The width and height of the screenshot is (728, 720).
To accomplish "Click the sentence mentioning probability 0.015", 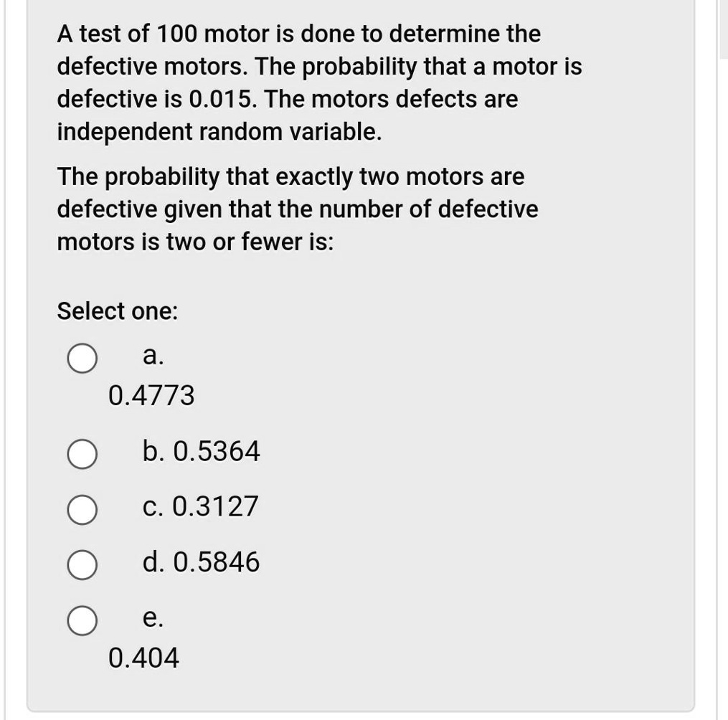I will click(x=287, y=98).
